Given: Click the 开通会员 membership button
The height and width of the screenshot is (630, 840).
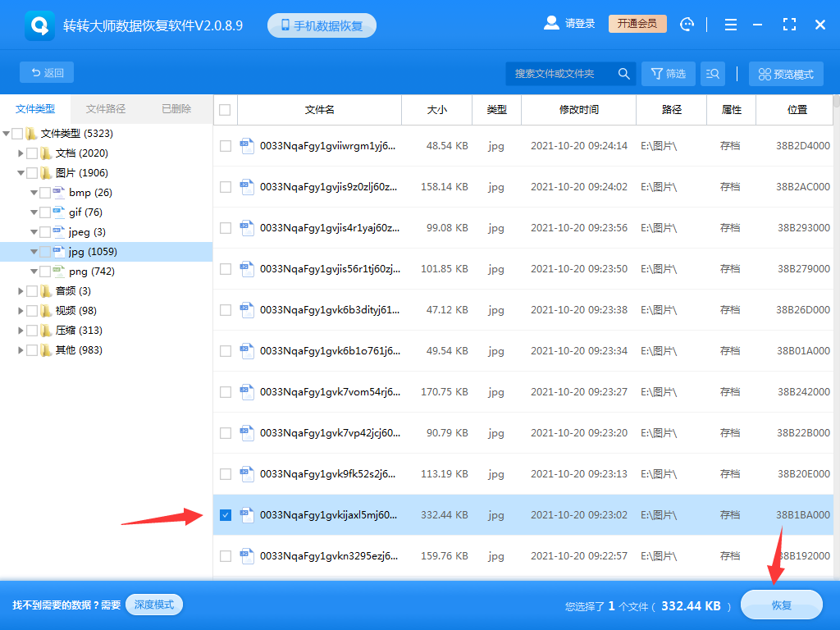Looking at the screenshot, I should (x=637, y=24).
